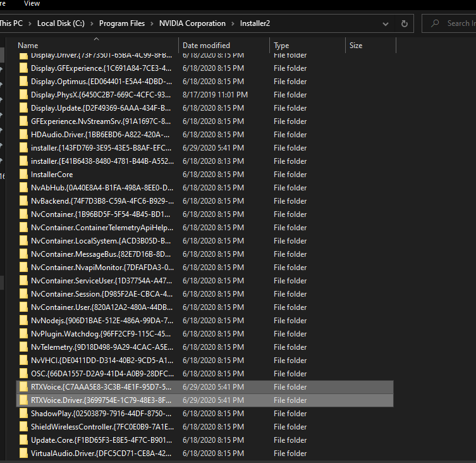Expand the chevron after This PC

tap(30, 23)
